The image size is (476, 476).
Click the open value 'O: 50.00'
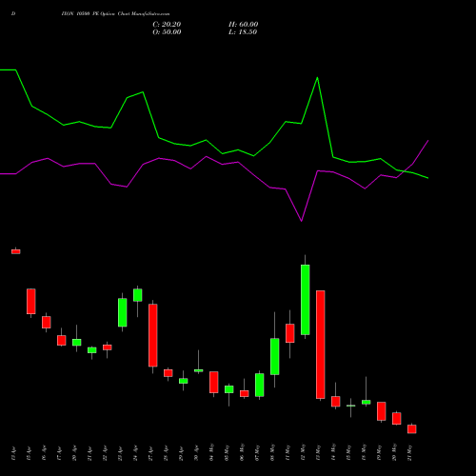click(x=167, y=32)
